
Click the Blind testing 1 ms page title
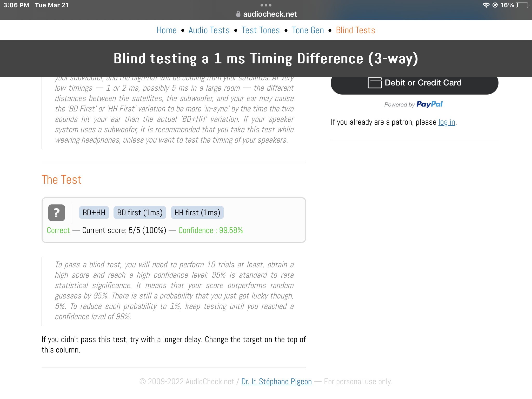click(x=266, y=59)
